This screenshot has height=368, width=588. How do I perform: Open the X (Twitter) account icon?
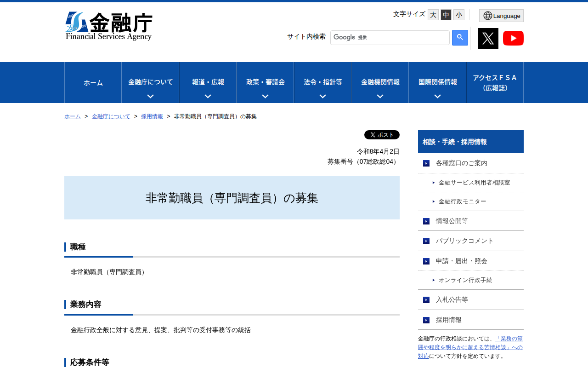488,38
